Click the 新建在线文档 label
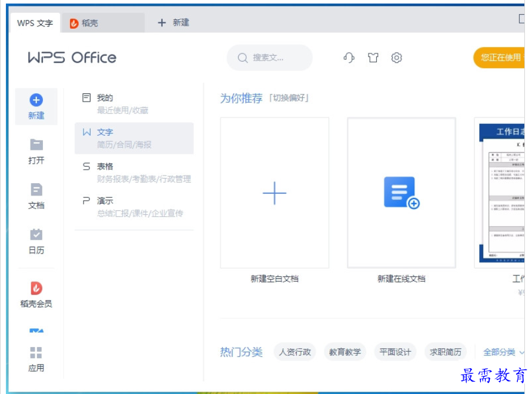Viewport: 532px width, 394px height. 401,279
